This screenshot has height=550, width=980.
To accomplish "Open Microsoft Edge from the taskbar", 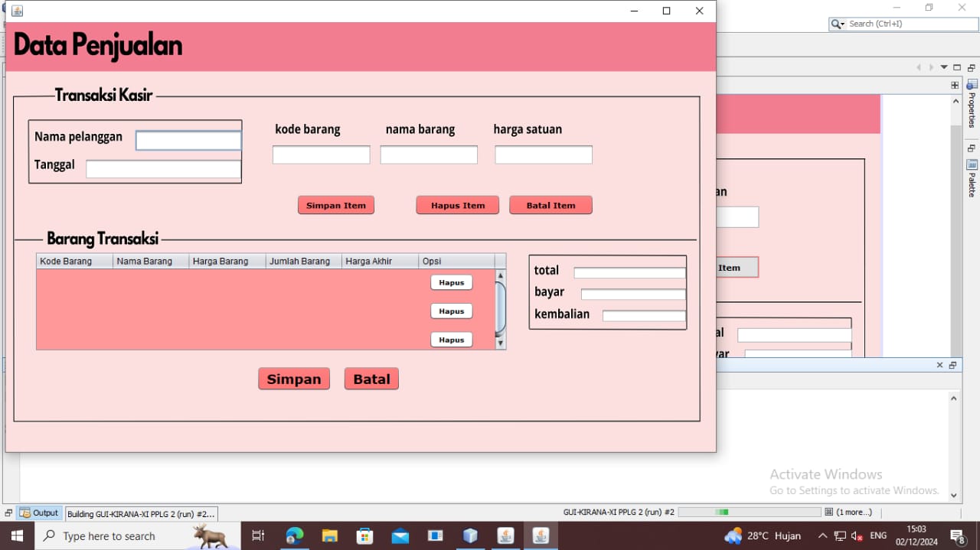I will (295, 535).
